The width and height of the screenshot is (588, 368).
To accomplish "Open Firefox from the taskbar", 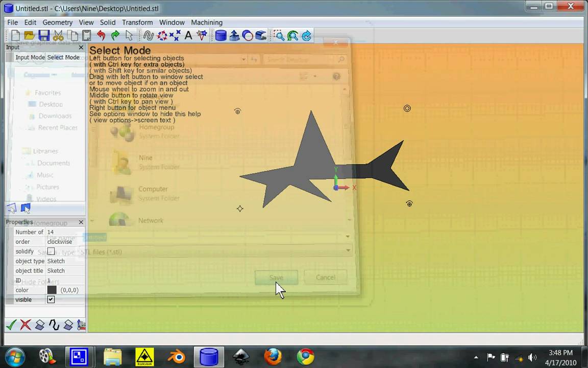I will click(273, 357).
